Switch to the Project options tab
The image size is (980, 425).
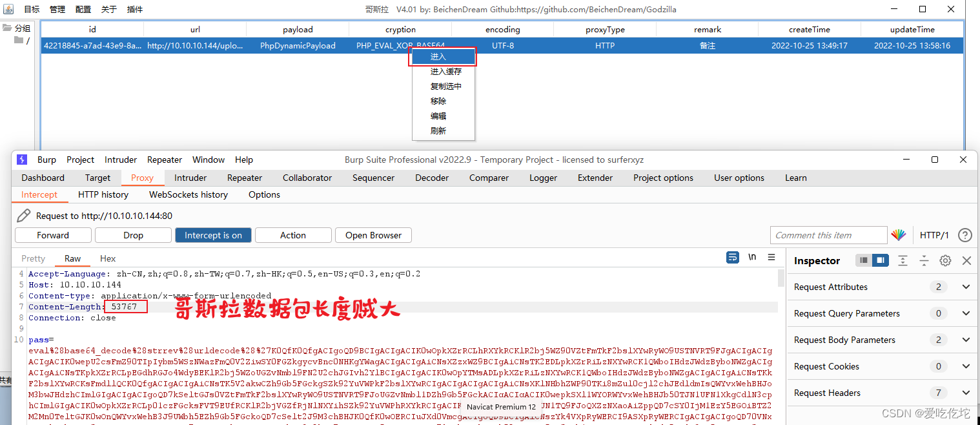663,178
